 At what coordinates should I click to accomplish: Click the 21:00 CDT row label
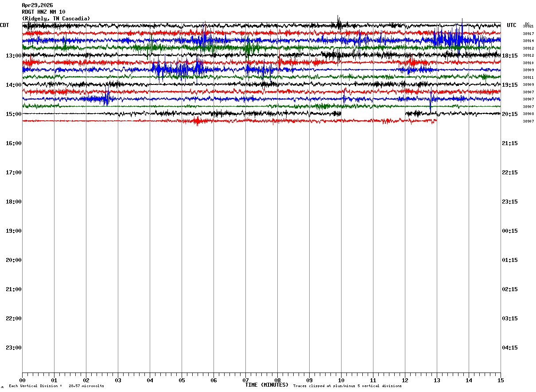point(14,289)
